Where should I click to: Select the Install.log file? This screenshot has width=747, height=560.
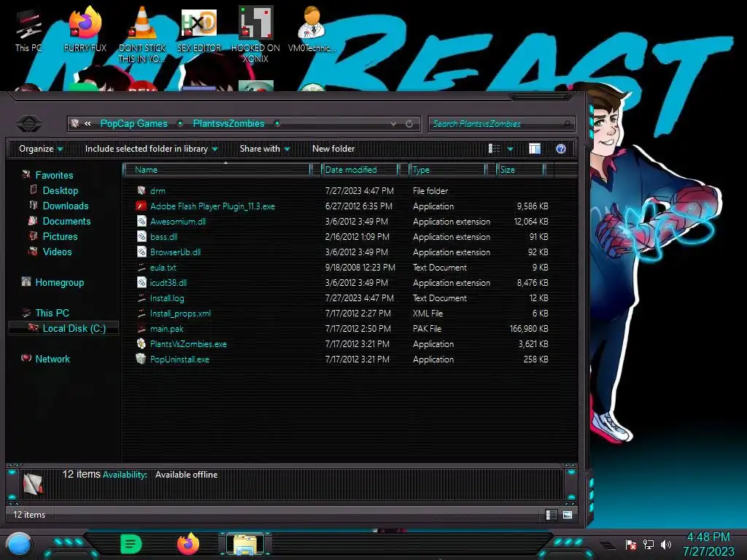(167, 298)
